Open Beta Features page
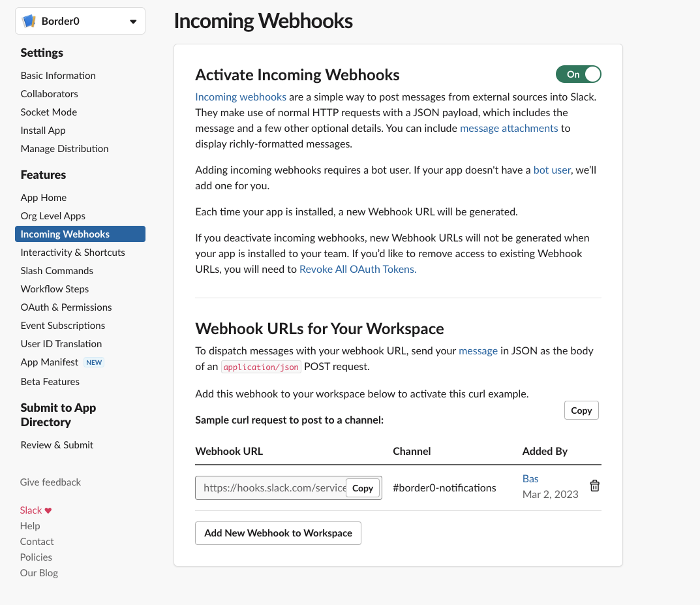This screenshot has height=605, width=700. 50,382
